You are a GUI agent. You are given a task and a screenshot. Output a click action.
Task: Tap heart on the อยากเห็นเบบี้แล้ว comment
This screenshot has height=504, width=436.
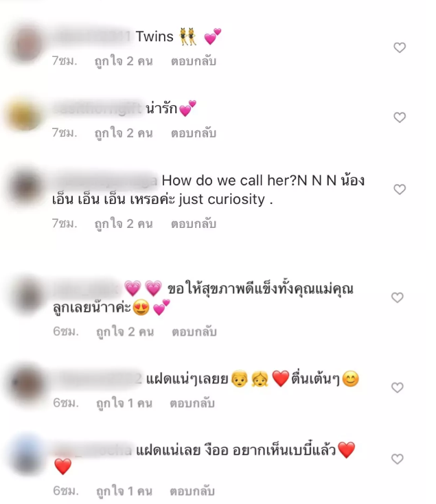coord(398,459)
